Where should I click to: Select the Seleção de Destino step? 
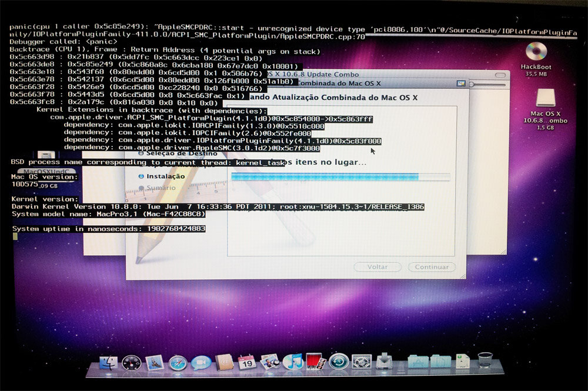170,153
